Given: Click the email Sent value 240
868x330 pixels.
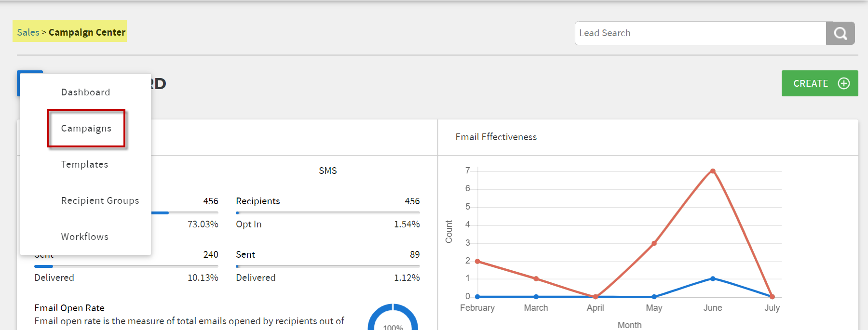Looking at the screenshot, I should point(211,254).
